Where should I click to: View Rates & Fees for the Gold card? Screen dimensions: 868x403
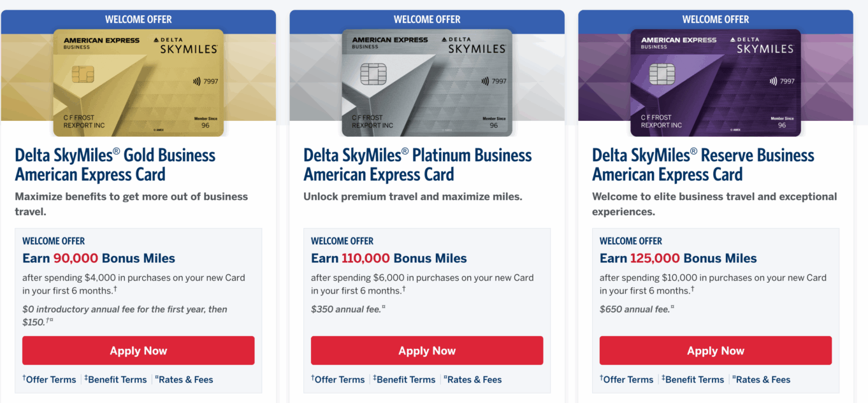(x=185, y=379)
